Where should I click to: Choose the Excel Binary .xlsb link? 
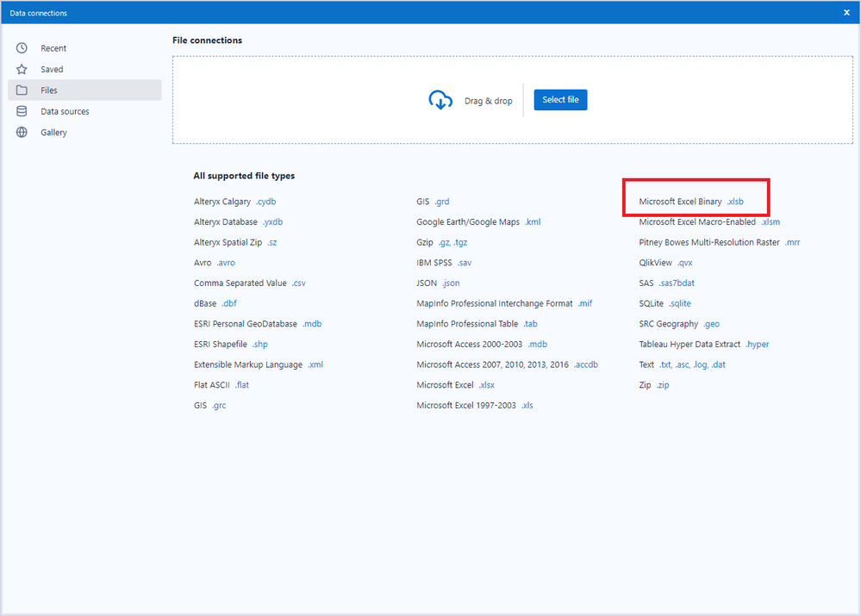point(735,202)
